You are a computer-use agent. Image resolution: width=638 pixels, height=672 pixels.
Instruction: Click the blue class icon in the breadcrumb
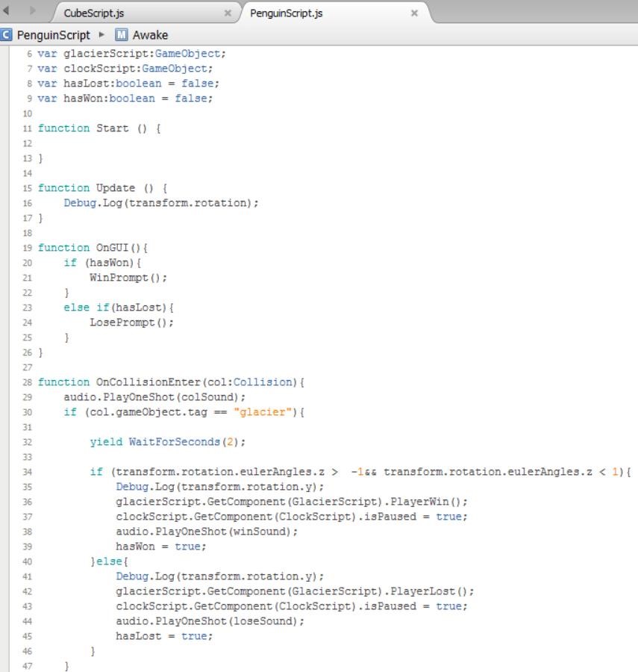click(7, 35)
